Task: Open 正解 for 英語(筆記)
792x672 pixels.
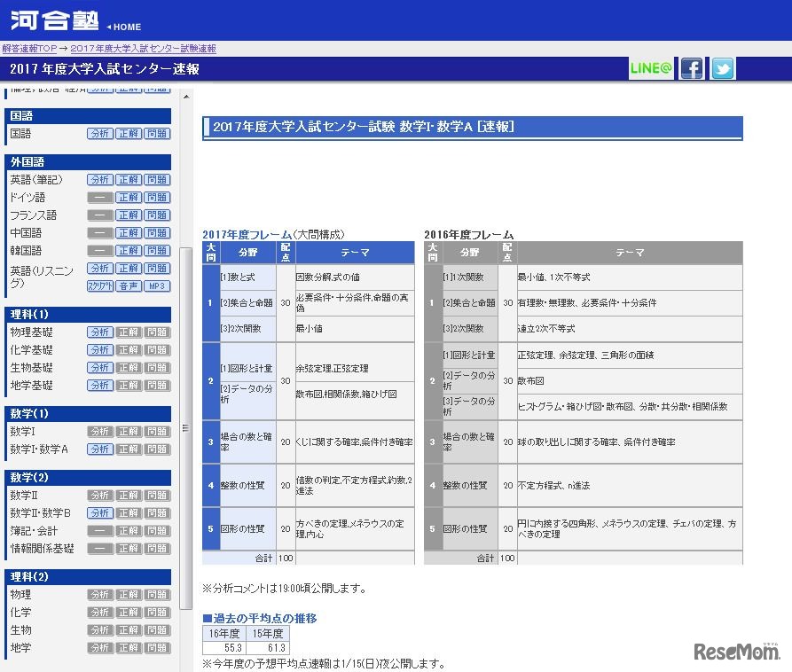Action: click(x=129, y=180)
